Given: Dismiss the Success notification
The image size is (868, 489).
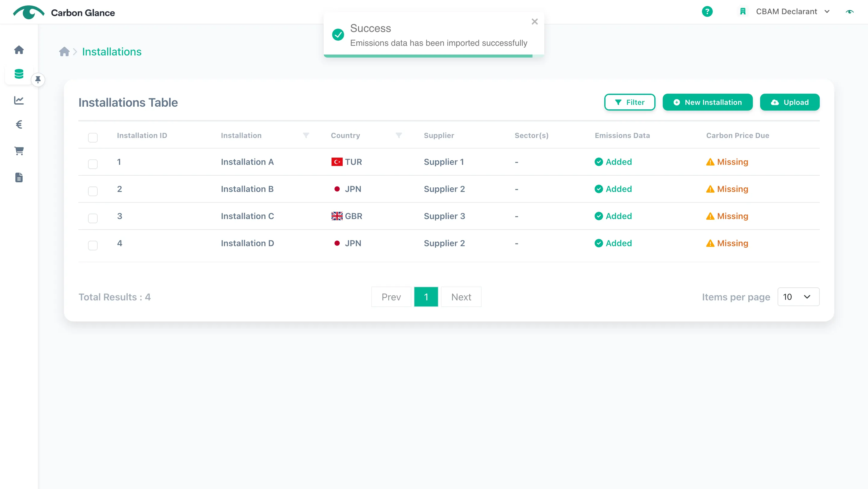Looking at the screenshot, I should coord(534,22).
